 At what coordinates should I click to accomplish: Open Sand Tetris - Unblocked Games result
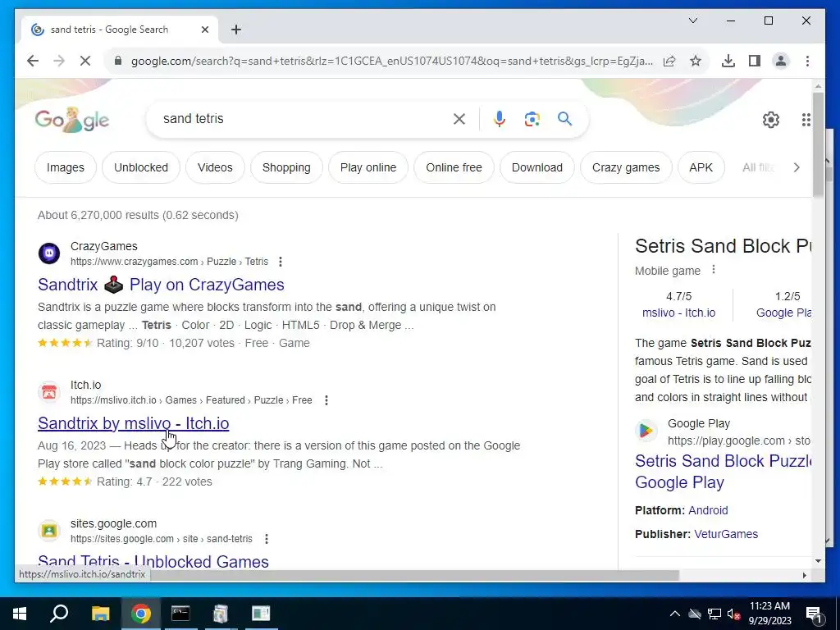(x=153, y=561)
